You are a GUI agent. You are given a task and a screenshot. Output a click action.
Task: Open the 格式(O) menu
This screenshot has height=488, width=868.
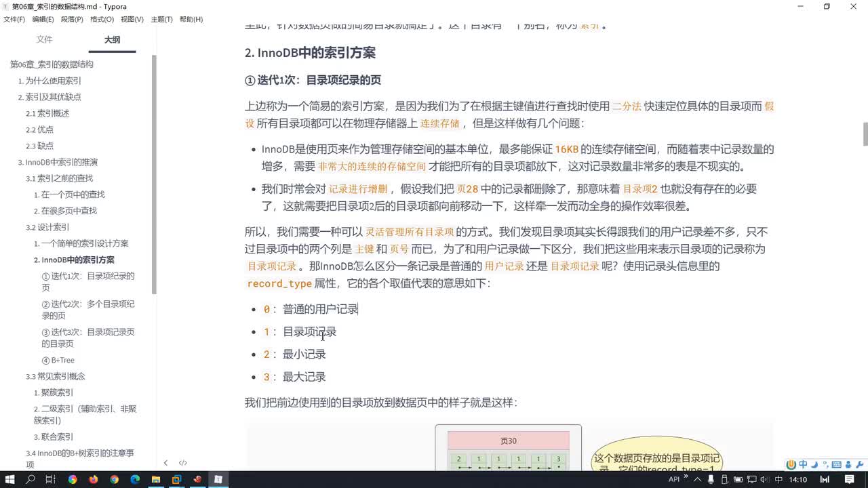[x=102, y=19]
